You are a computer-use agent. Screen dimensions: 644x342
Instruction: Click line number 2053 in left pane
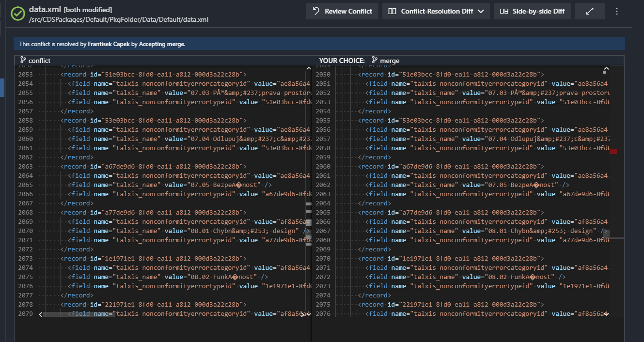[x=25, y=75]
